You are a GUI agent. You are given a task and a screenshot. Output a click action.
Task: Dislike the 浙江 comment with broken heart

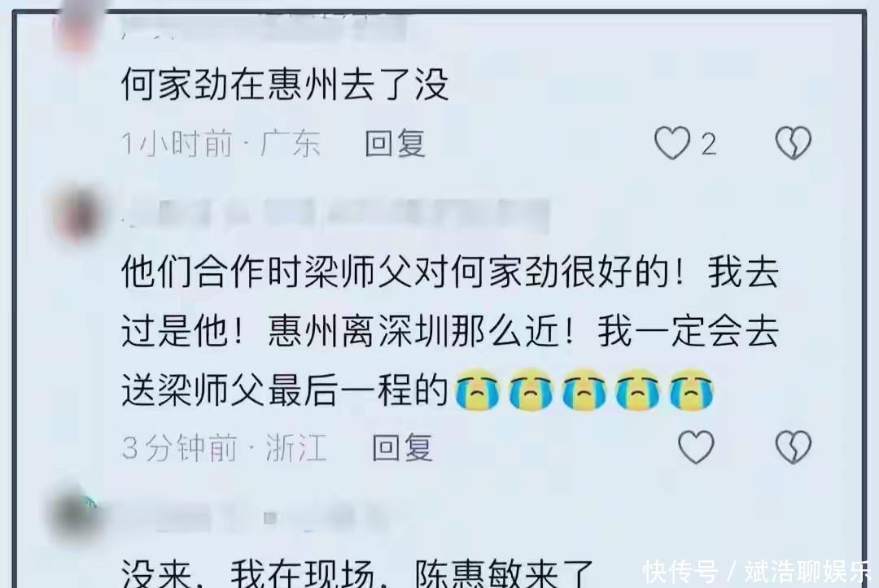(x=794, y=446)
